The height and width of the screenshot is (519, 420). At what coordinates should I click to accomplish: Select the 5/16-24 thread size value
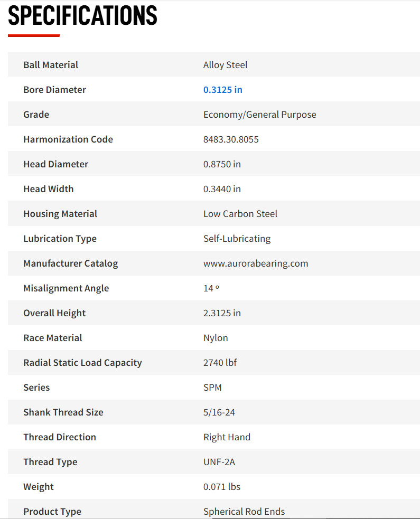(x=219, y=412)
